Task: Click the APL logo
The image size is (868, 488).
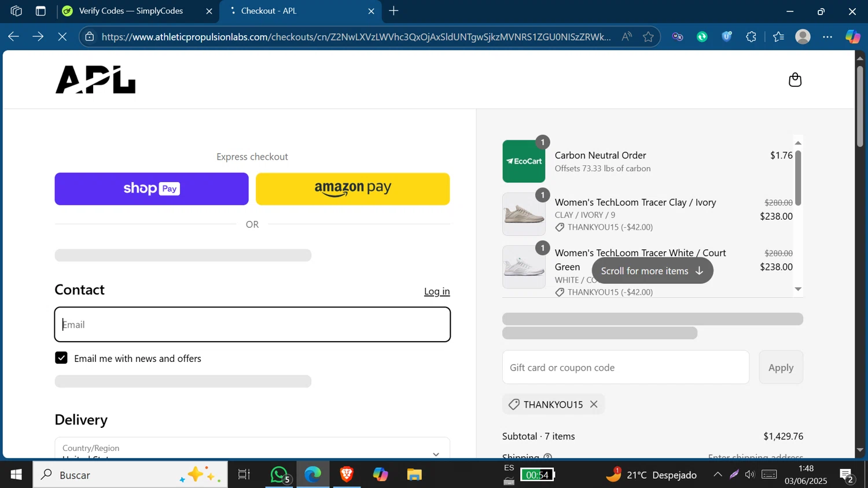Action: pyautogui.click(x=95, y=80)
